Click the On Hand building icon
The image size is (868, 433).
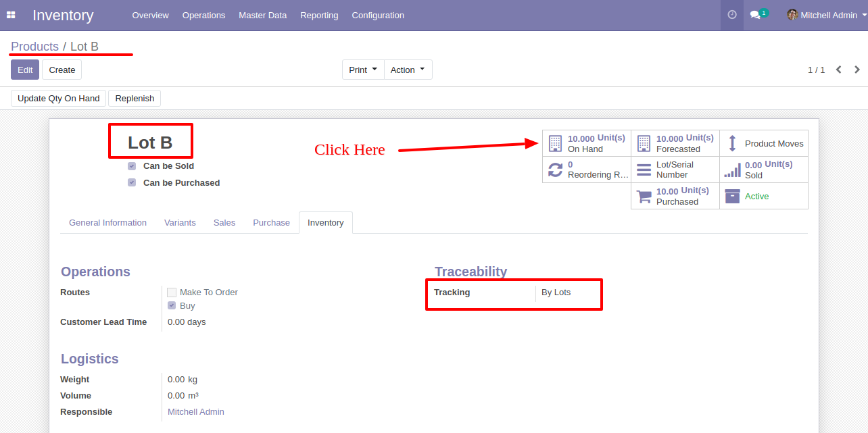coord(555,143)
